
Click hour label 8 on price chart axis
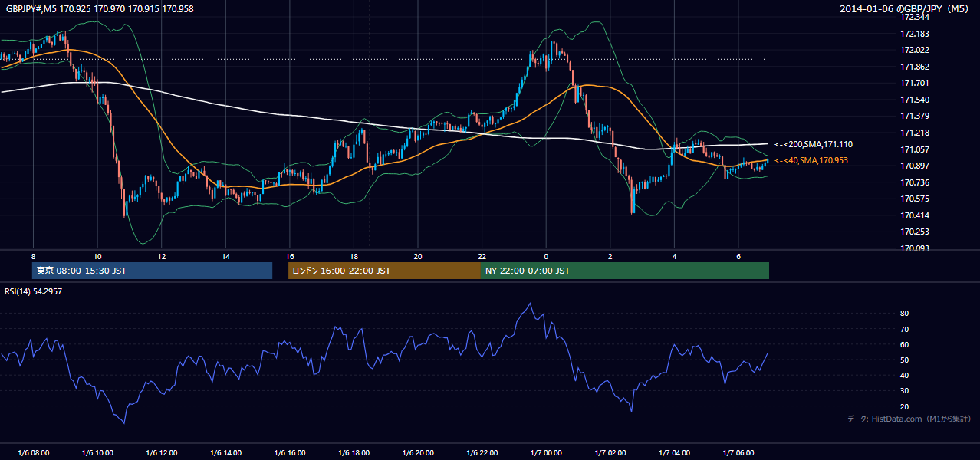tap(33, 256)
